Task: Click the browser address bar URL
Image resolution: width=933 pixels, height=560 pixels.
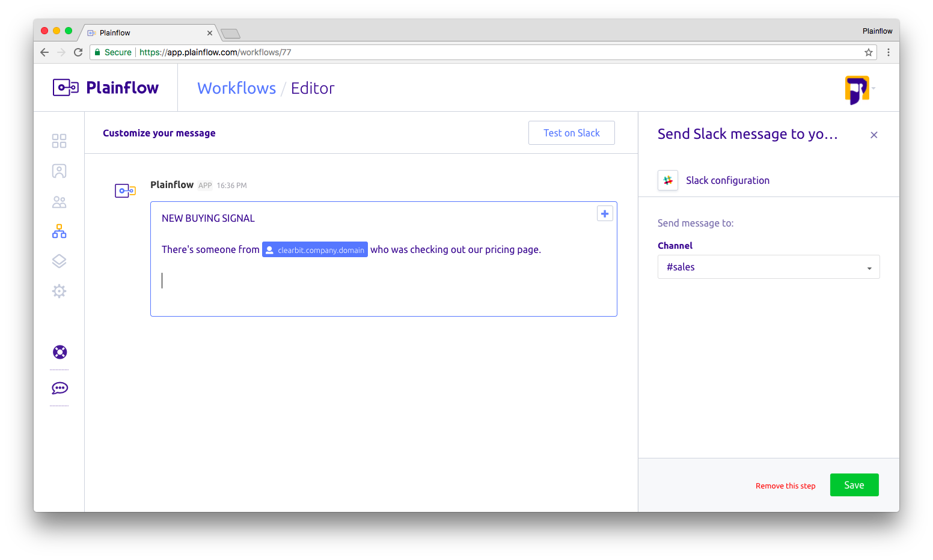Action: (215, 52)
